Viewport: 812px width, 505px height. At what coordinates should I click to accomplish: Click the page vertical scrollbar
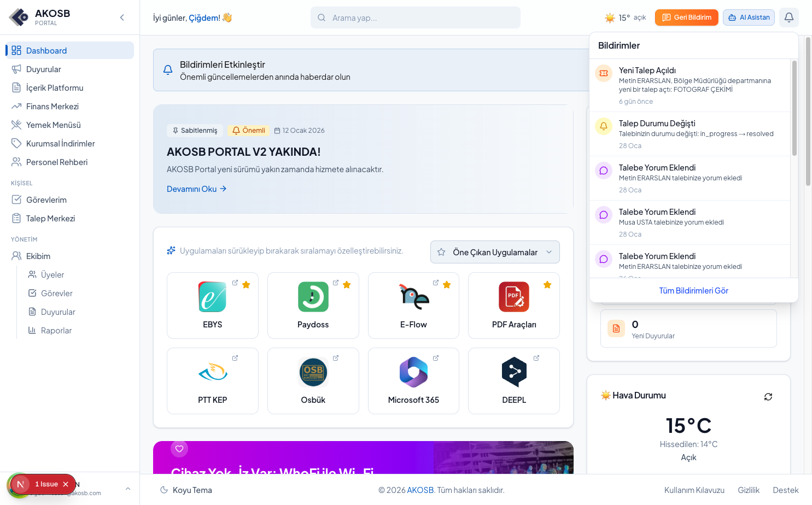pos(808,112)
